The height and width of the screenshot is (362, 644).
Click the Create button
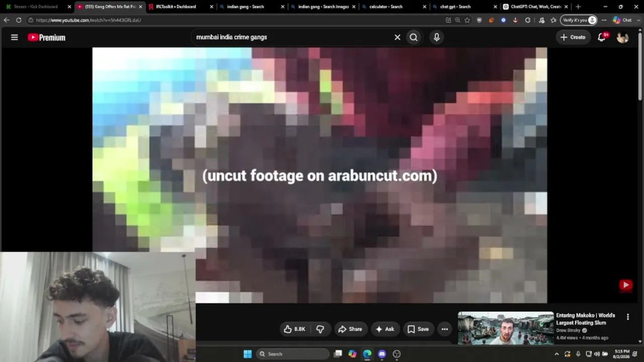pyautogui.click(x=573, y=37)
